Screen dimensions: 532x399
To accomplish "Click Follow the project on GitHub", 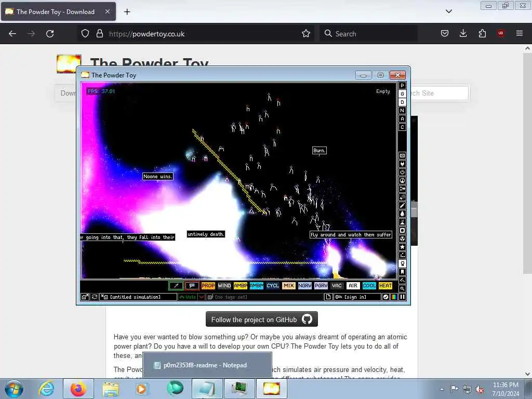I will (x=262, y=320).
